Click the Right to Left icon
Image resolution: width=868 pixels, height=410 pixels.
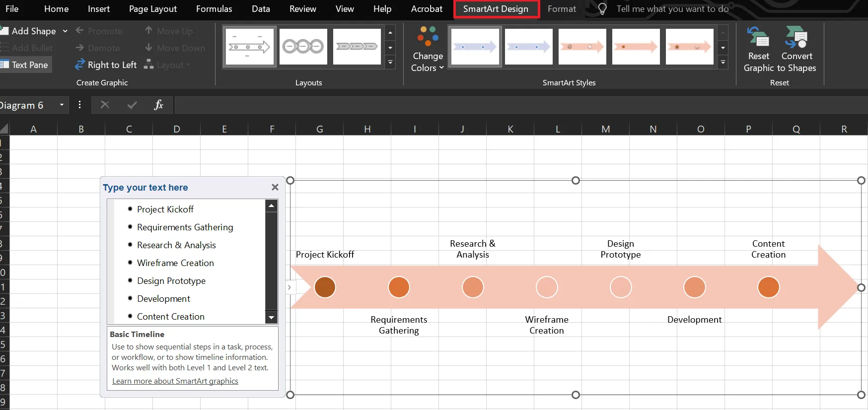pyautogui.click(x=80, y=65)
